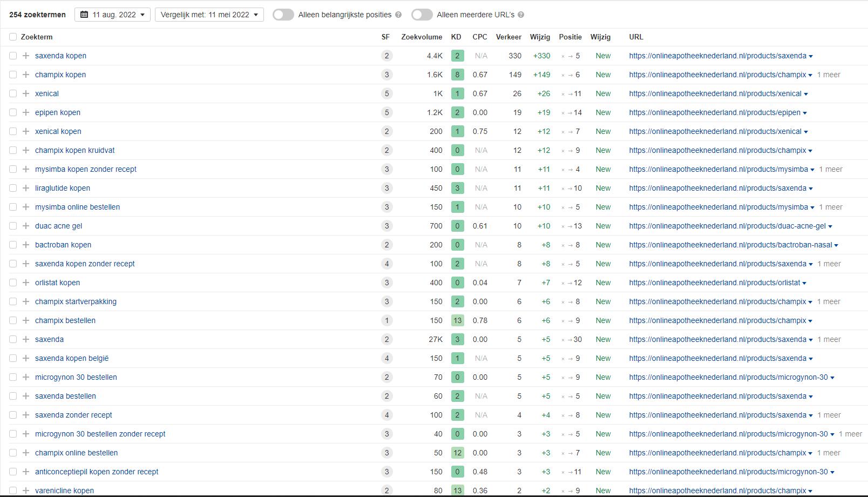Viewport: 868px width, 497px height.
Task: Click URL column header
Action: pyautogui.click(x=636, y=37)
